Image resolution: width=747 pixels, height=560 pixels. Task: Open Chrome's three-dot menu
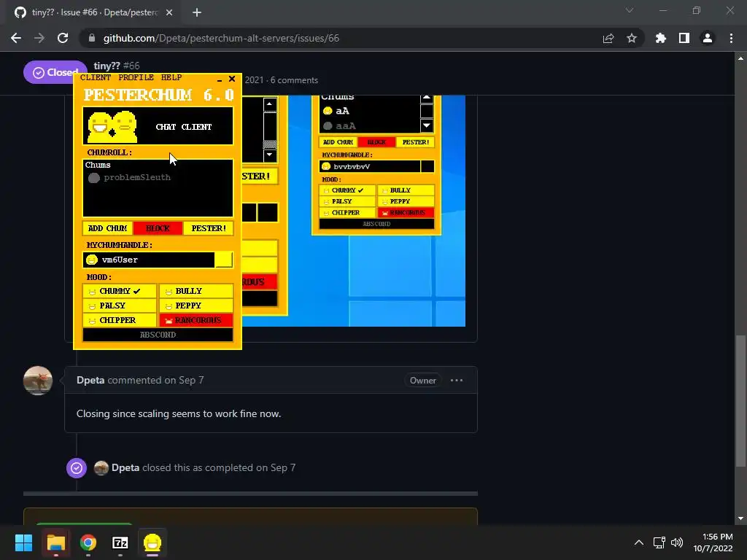pos(731,38)
